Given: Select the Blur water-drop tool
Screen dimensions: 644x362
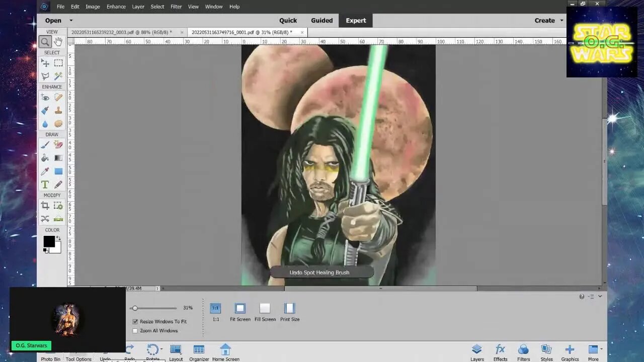Looking at the screenshot, I should [45, 124].
